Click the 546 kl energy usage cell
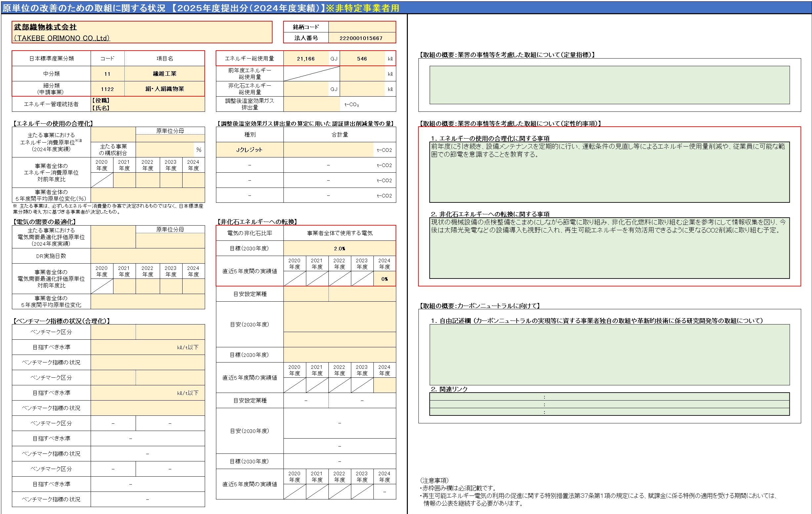812x514 pixels. point(362,59)
